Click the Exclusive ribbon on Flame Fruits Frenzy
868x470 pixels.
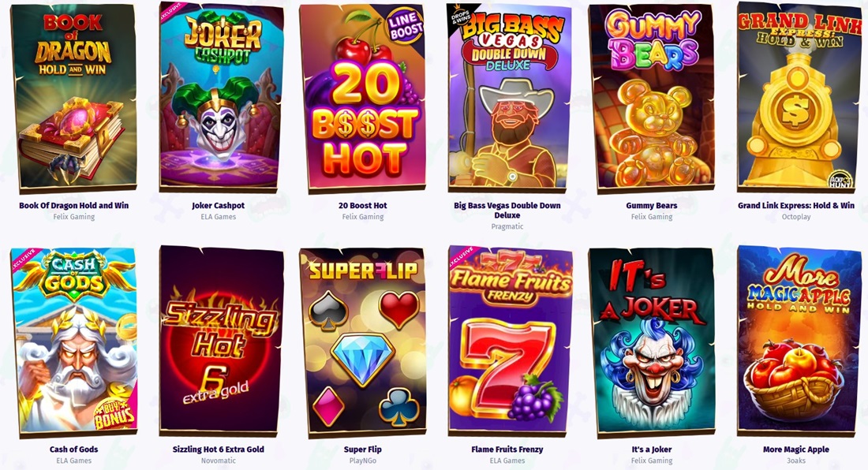tap(460, 258)
